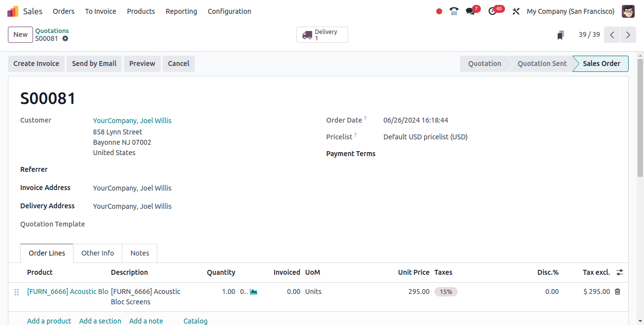Open the VoIP phone icon

pyautogui.click(x=454, y=11)
